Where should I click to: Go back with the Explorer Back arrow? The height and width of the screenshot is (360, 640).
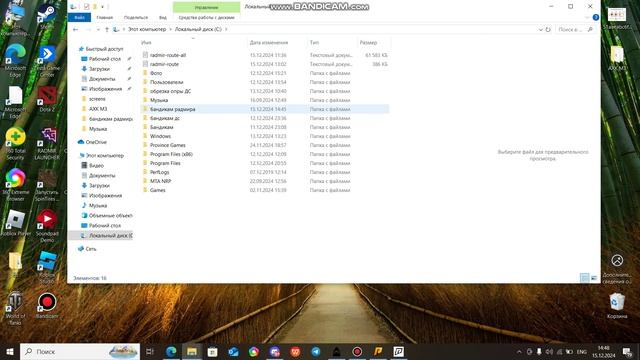tap(76, 29)
